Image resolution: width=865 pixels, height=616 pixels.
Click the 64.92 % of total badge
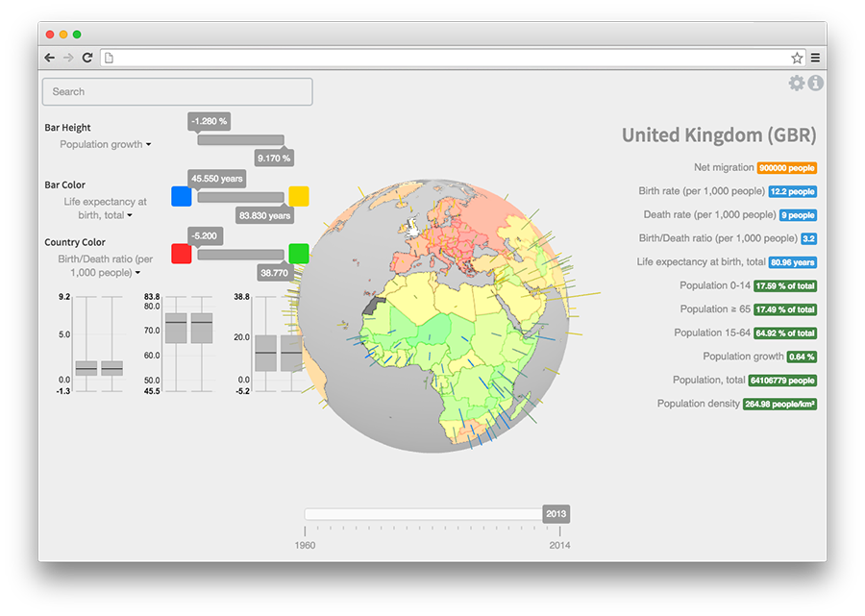785,333
